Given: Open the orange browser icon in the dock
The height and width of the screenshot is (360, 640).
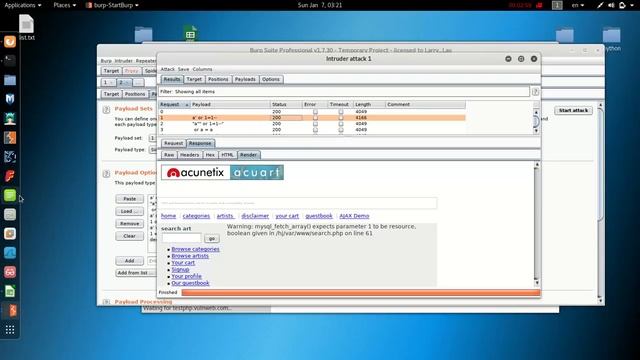Looking at the screenshot, I should (10, 42).
